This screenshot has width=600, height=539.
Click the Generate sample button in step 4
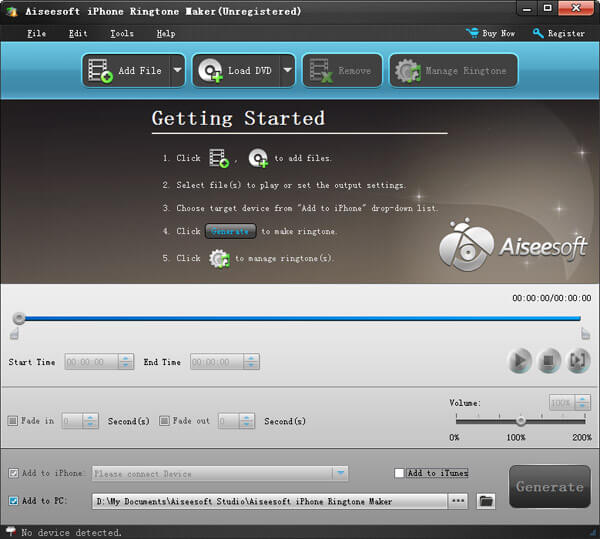(x=230, y=231)
